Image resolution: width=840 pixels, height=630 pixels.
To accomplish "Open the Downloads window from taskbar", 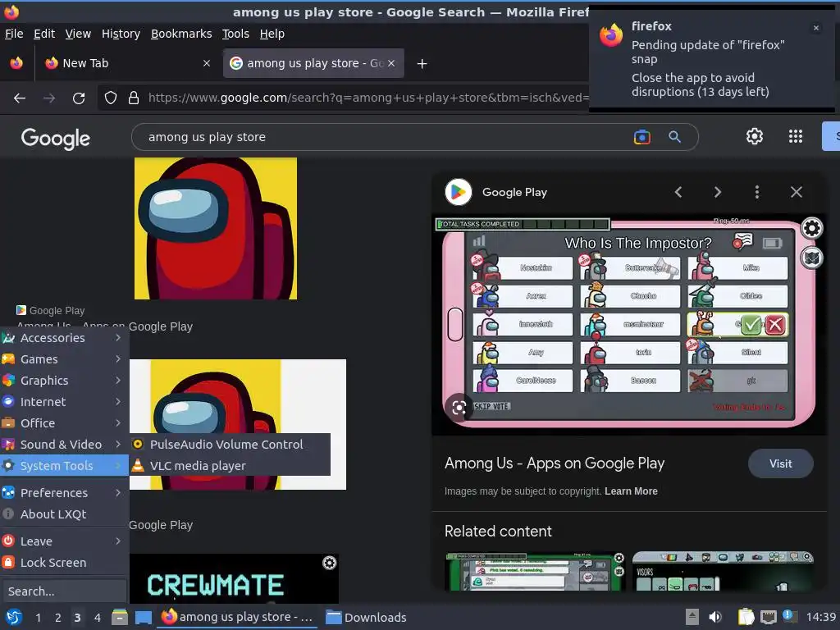I will click(x=367, y=618).
